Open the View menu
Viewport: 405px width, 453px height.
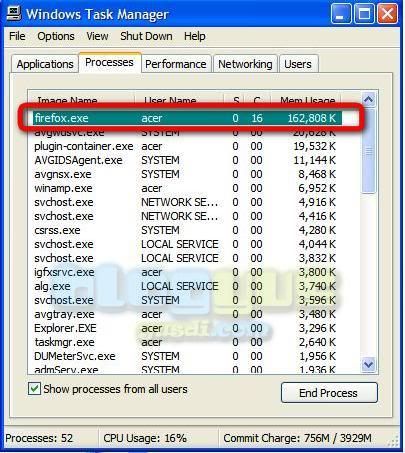tap(97, 36)
